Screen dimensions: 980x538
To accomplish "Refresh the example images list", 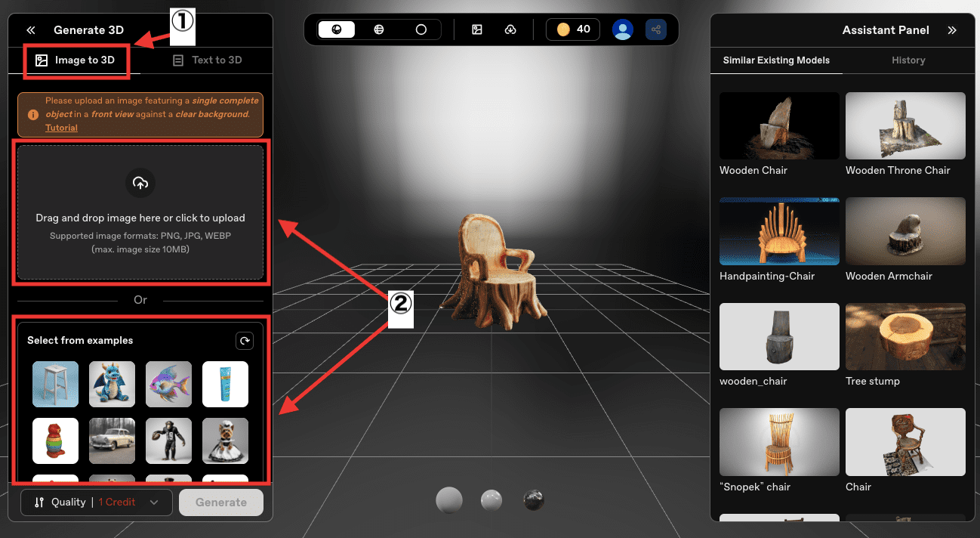I will [x=245, y=341].
